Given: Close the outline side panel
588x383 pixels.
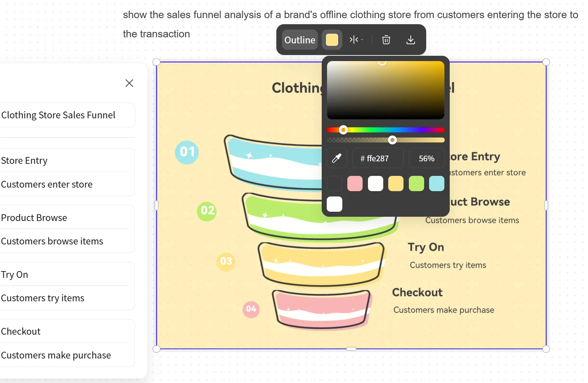Looking at the screenshot, I should click(x=129, y=83).
